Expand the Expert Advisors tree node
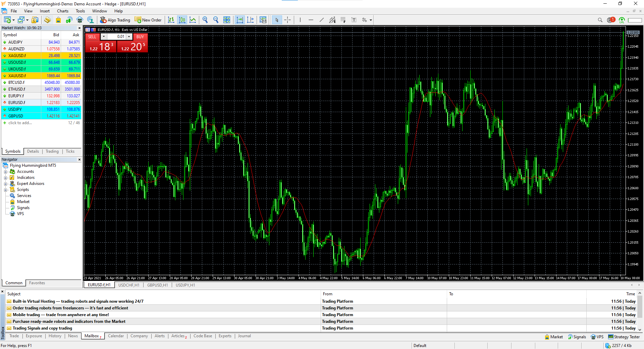The height and width of the screenshot is (349, 644). coord(5,184)
